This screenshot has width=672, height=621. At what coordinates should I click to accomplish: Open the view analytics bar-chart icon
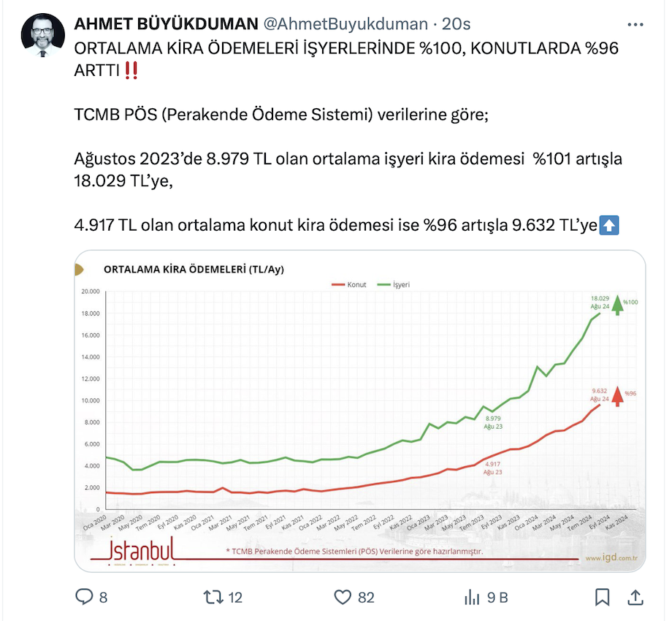[472, 597]
